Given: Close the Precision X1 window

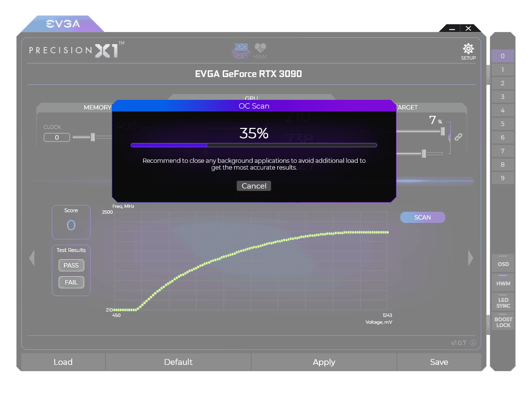Looking at the screenshot, I should coord(468,29).
